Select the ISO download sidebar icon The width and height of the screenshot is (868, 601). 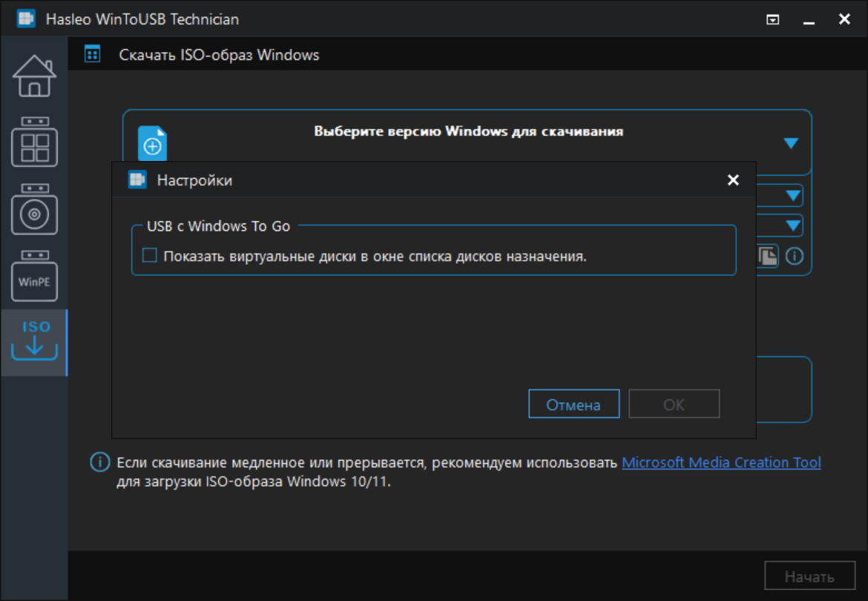click(x=34, y=342)
